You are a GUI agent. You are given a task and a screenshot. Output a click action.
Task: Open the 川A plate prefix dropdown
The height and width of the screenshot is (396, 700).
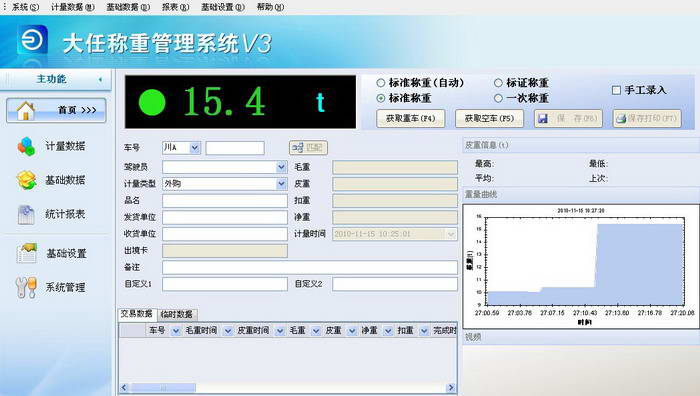click(x=195, y=147)
